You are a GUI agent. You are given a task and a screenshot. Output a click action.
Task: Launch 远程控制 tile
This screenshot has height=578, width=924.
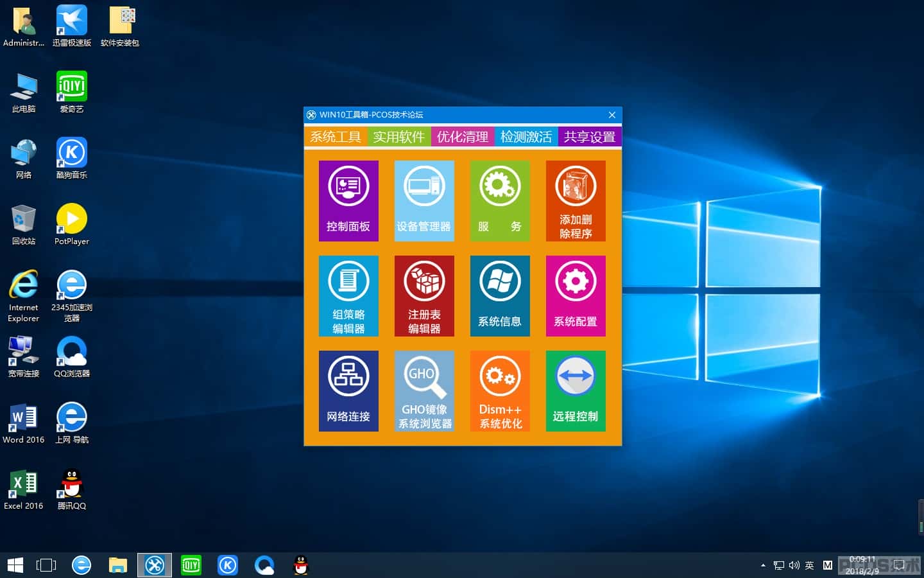(x=576, y=391)
